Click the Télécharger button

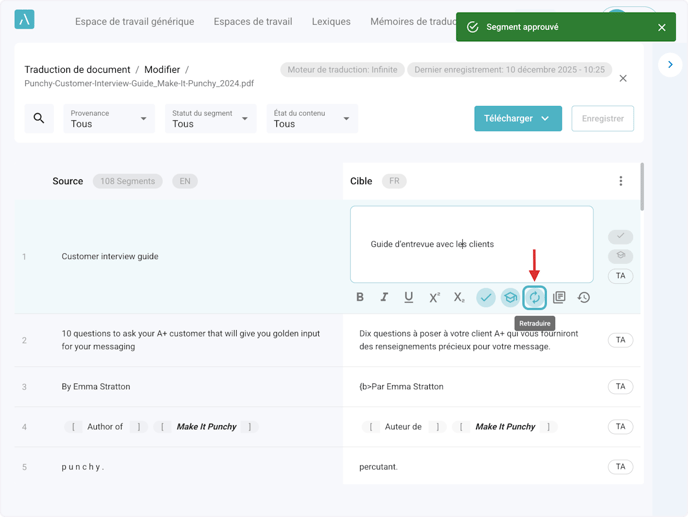coord(517,118)
